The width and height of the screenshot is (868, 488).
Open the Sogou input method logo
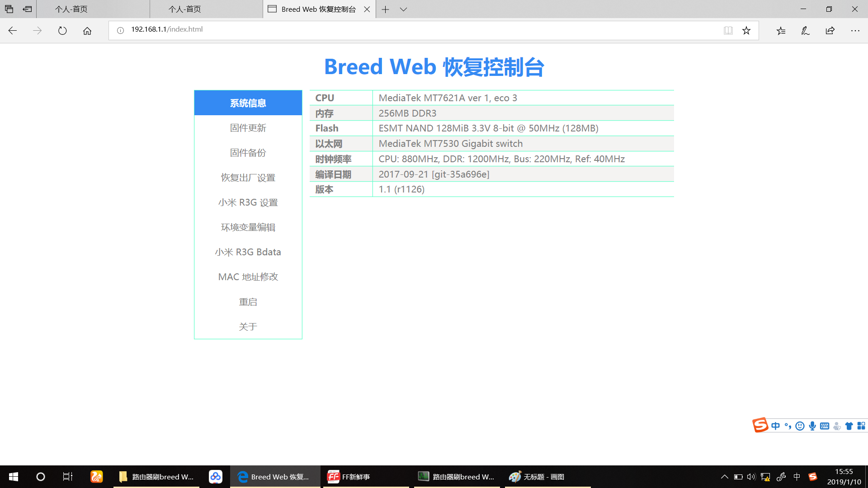coord(760,425)
